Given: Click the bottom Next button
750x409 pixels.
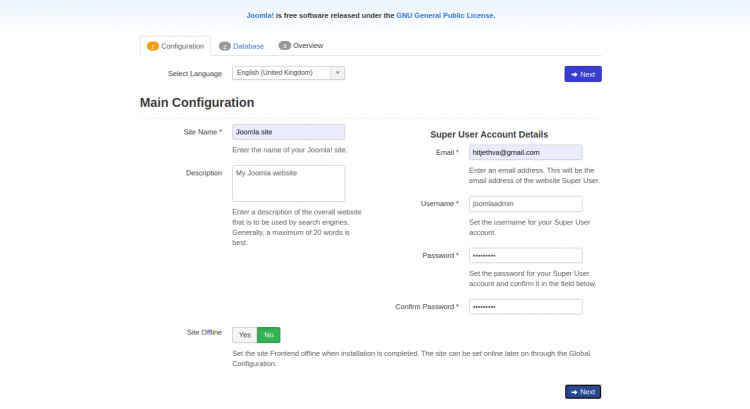Looking at the screenshot, I should click(583, 392).
